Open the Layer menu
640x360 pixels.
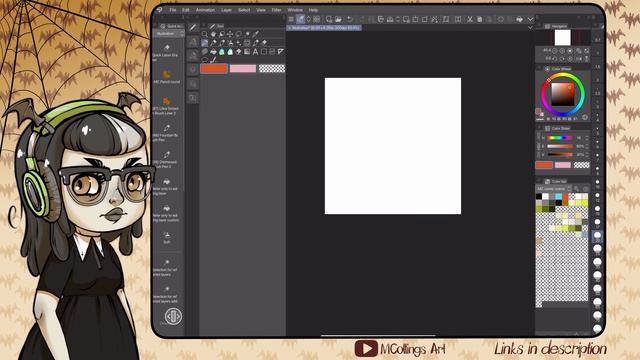227,10
